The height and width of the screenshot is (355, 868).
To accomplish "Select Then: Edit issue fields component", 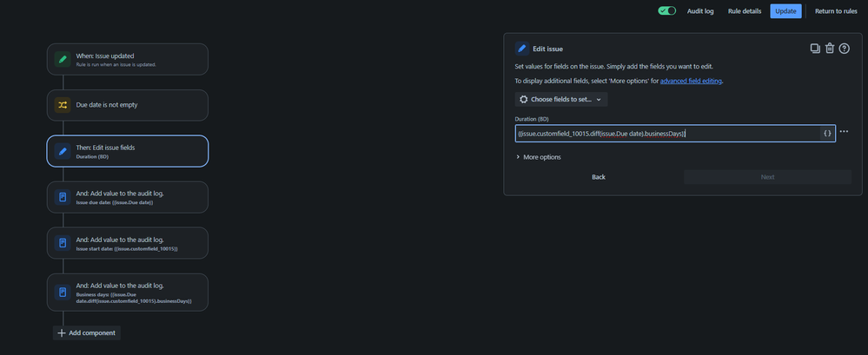I will point(128,151).
